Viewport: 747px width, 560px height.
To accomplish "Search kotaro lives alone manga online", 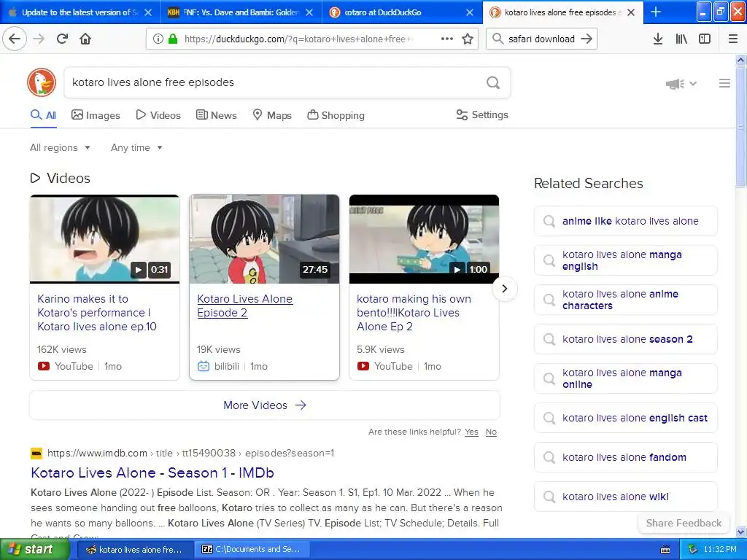I will [x=625, y=378].
